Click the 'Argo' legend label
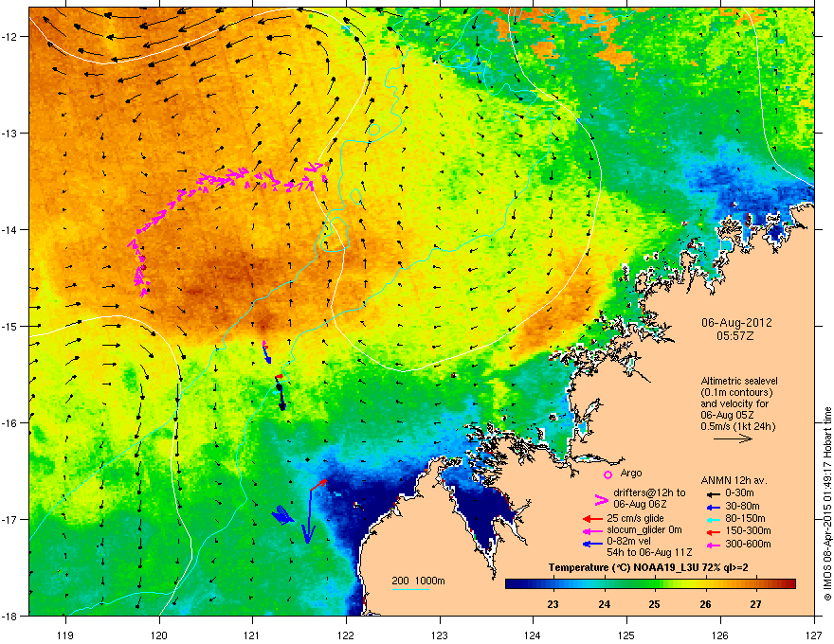The height and width of the screenshot is (644, 834). pyautogui.click(x=631, y=473)
